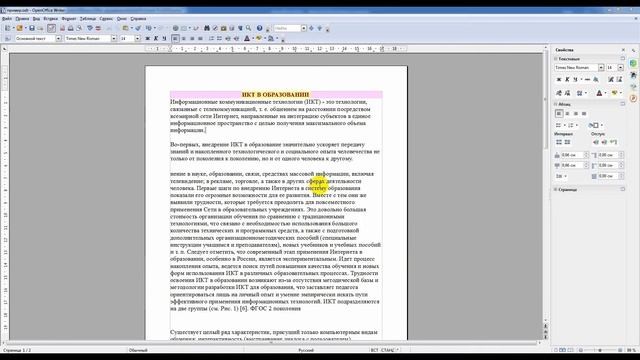Click sidebar Highlight color button

(x=614, y=93)
